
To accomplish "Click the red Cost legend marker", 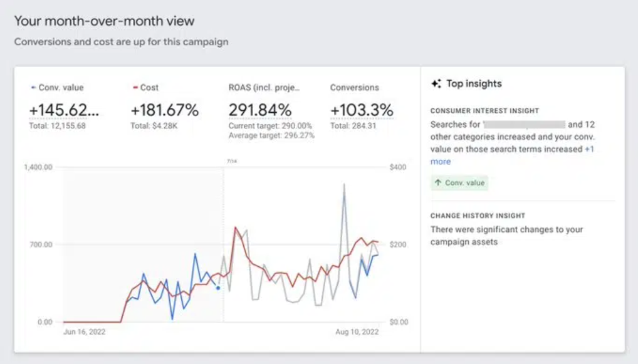I will click(x=136, y=87).
